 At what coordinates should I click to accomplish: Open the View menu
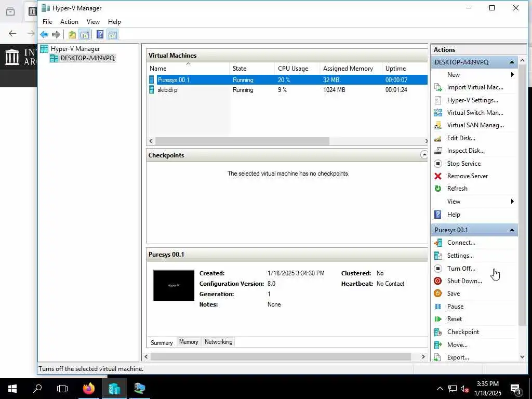click(x=93, y=22)
